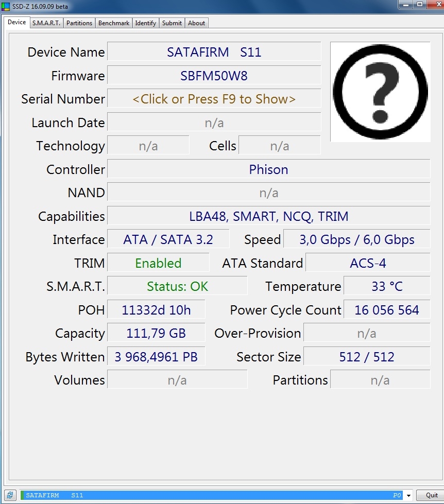This screenshot has width=444, height=504.
Task: Select the SATAFIRM S11 drive in selector bar
Action: pyautogui.click(x=212, y=495)
